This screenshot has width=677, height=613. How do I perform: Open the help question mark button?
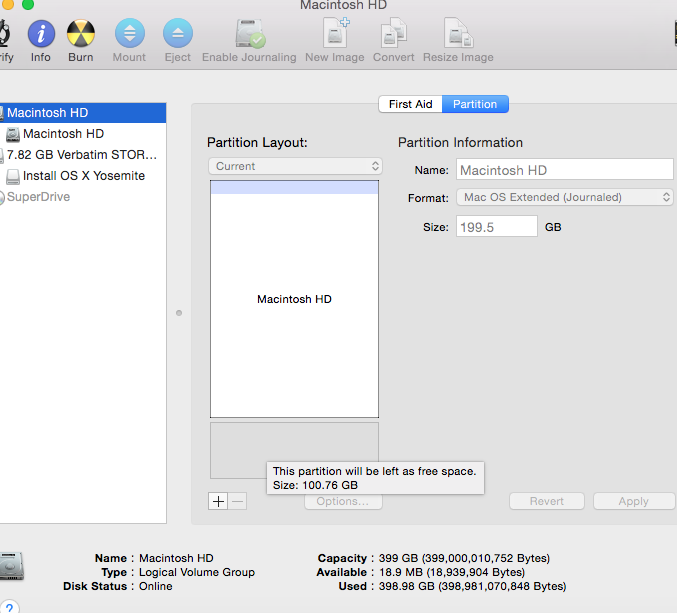(9, 607)
